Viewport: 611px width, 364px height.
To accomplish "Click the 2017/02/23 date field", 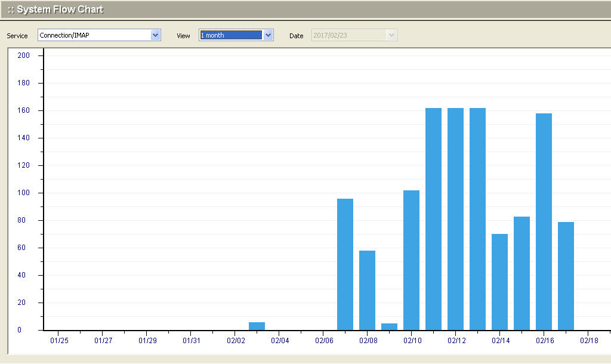I will coord(348,35).
